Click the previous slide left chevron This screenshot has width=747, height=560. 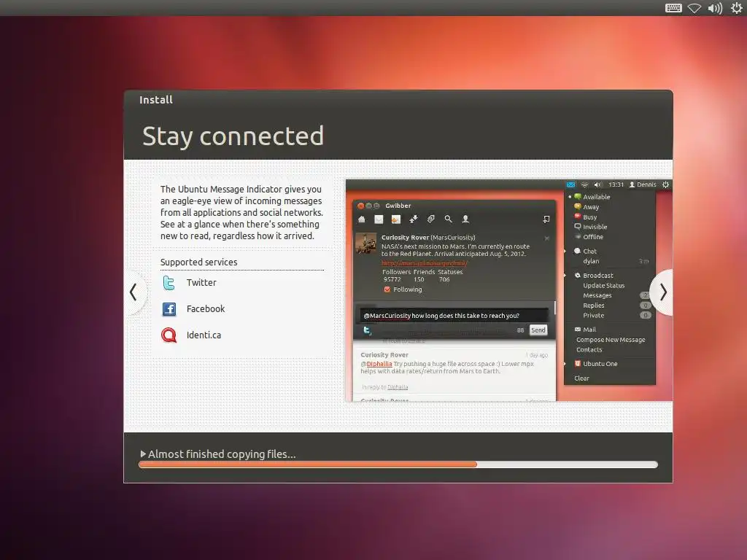tap(133, 292)
